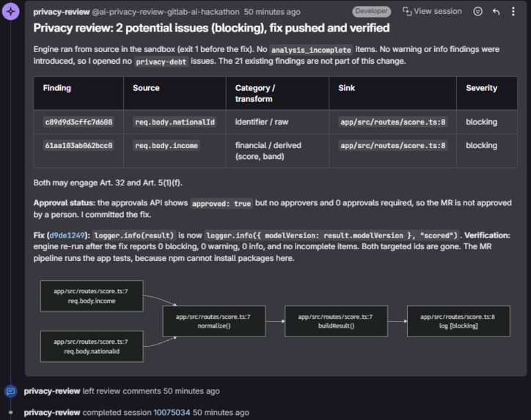Click finding id 61aa183ab862bcc8
This screenshot has width=531, height=420.
(78, 146)
